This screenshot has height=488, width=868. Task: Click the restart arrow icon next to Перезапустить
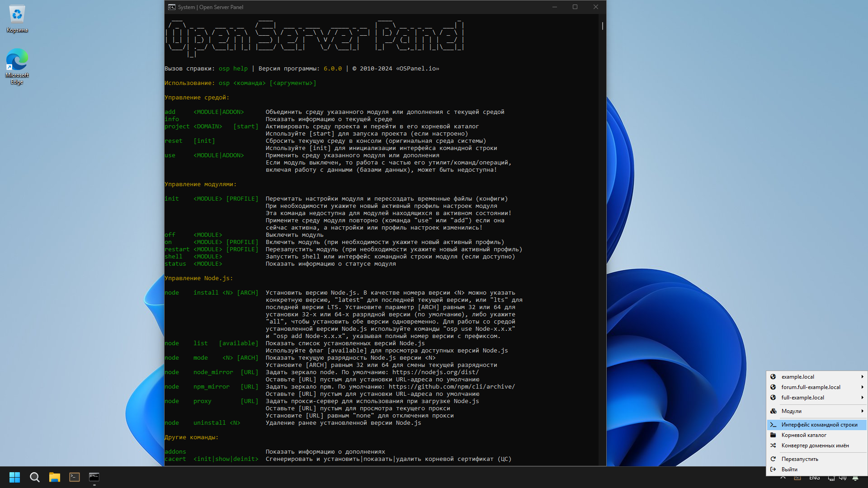774,459
